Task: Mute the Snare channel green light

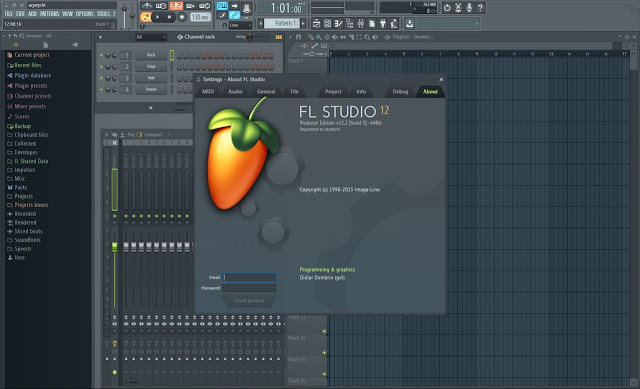Action: (101, 89)
